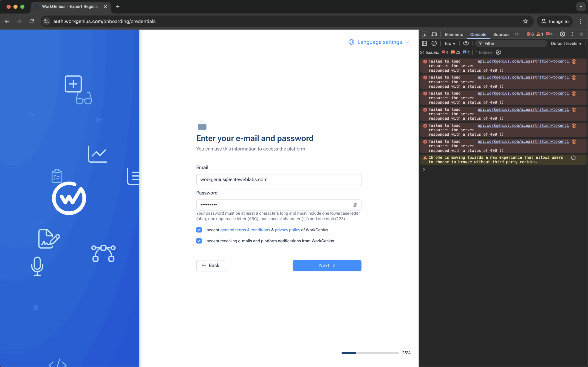Click the Email input field
The image size is (588, 367).
pyautogui.click(x=279, y=180)
